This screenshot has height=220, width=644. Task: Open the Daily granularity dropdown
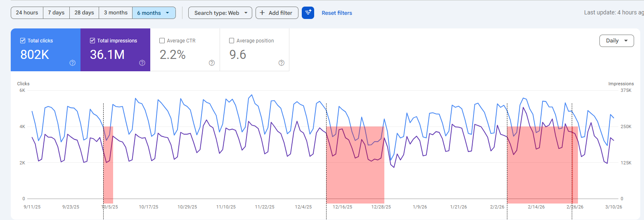616,41
